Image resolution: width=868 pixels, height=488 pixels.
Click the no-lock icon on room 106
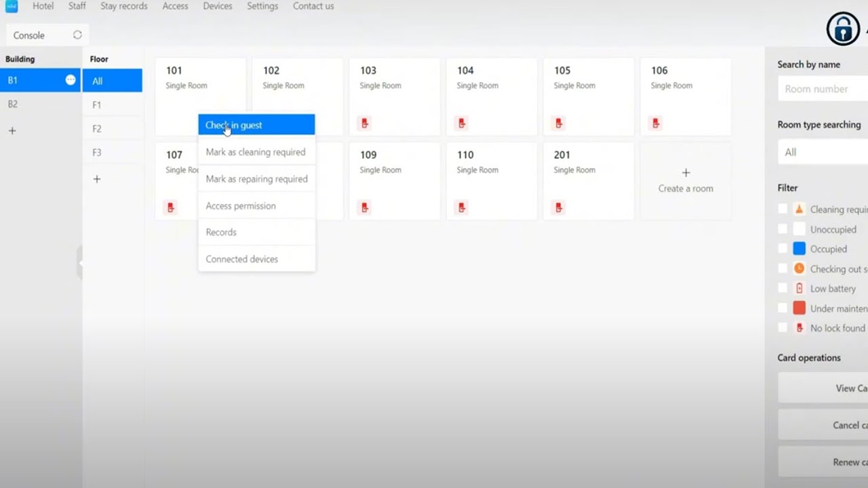656,123
